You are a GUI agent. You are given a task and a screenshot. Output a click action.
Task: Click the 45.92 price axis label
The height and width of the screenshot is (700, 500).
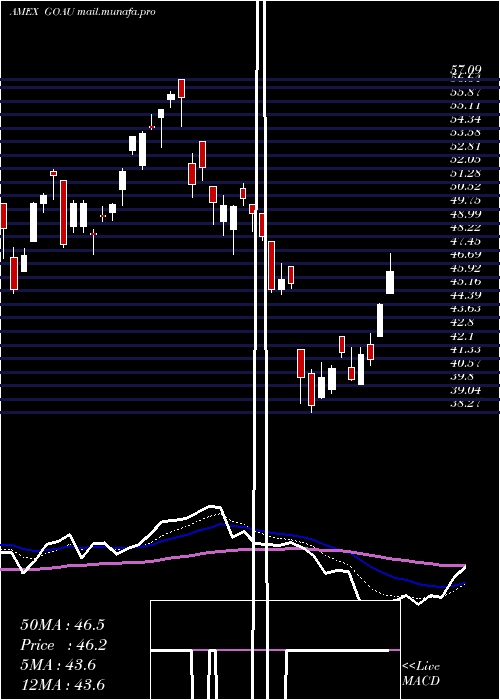tap(465, 268)
